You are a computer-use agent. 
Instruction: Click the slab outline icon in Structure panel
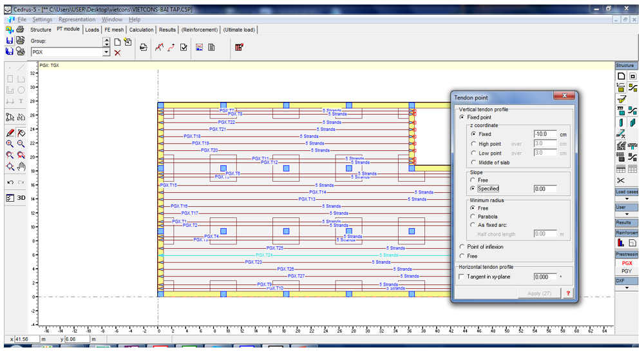pyautogui.click(x=621, y=76)
